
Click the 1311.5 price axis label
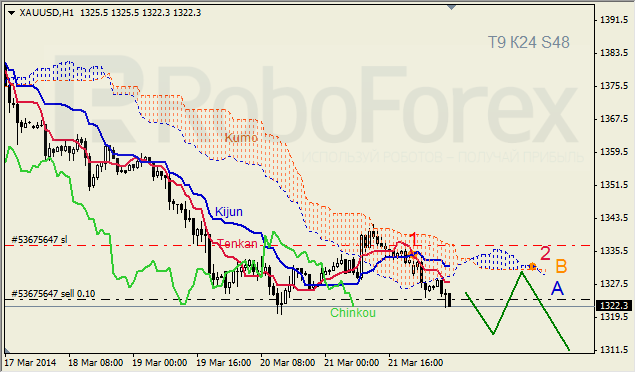pyautogui.click(x=614, y=349)
